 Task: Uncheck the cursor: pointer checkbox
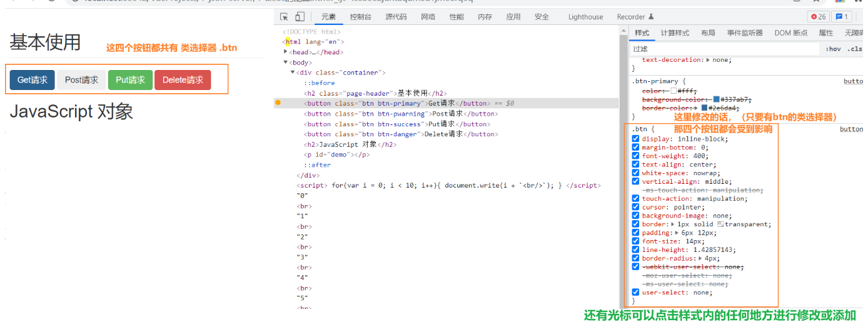(636, 207)
